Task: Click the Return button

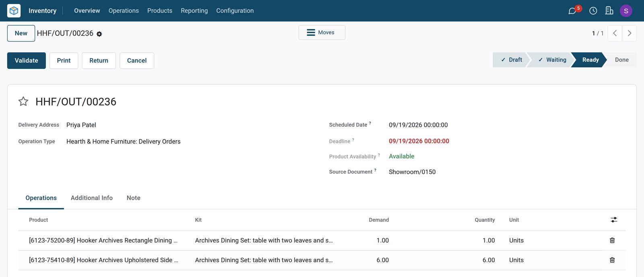Action: (x=99, y=60)
